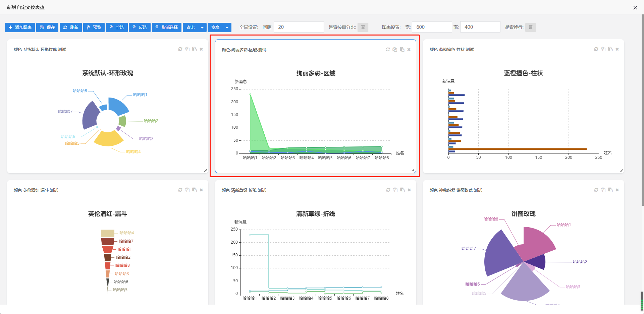
Task: Remove the 颜色-系统默认-环形玫瑰-测试 card
Action: click(x=201, y=49)
